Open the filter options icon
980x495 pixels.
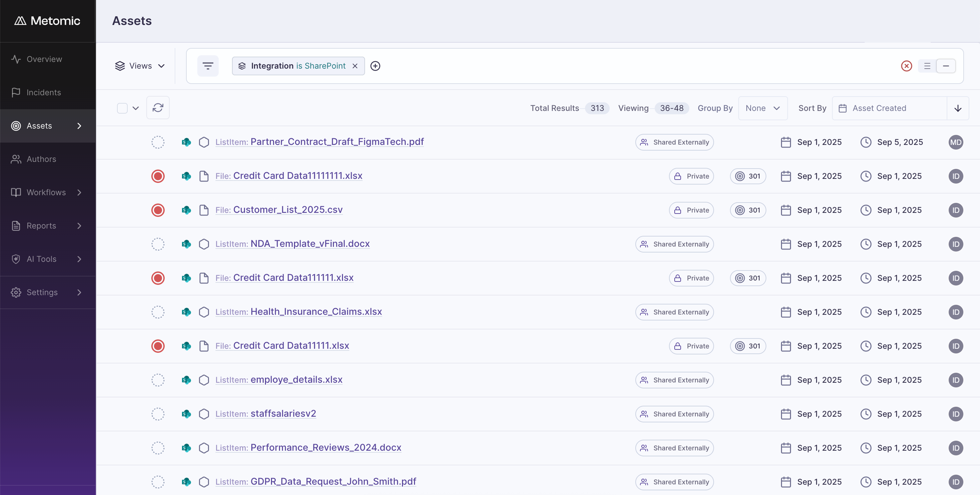coord(208,66)
